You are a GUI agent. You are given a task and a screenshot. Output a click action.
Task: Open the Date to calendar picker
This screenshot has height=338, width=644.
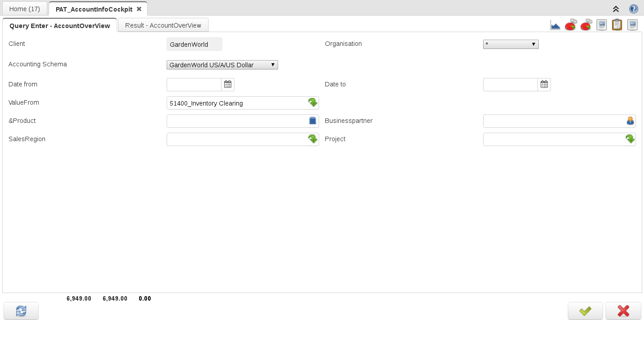click(544, 84)
